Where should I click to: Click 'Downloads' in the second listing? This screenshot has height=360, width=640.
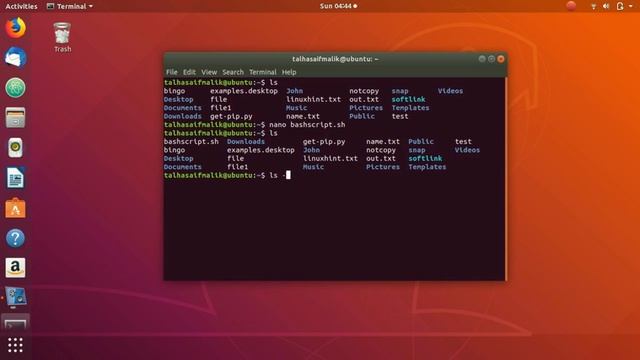coord(246,142)
